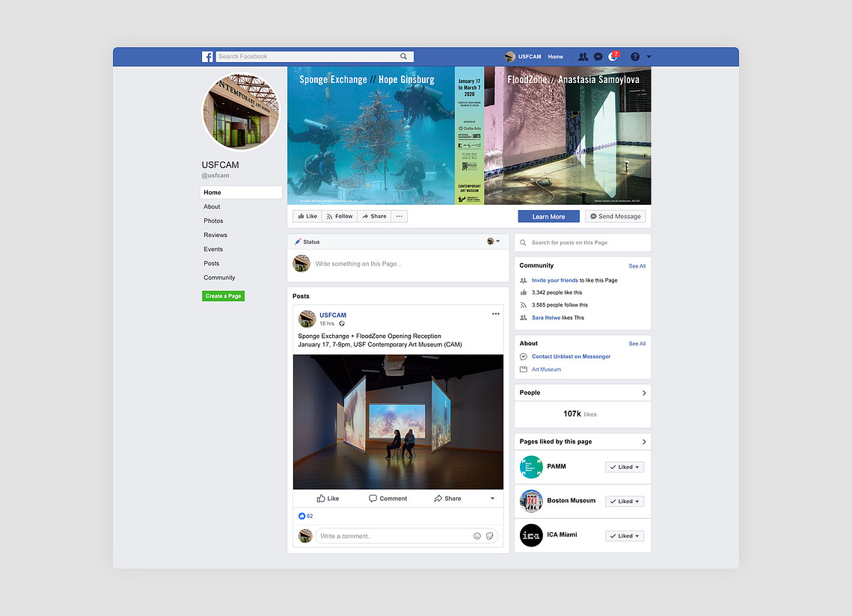Open About in the page sidebar
The height and width of the screenshot is (616, 852).
pos(212,206)
